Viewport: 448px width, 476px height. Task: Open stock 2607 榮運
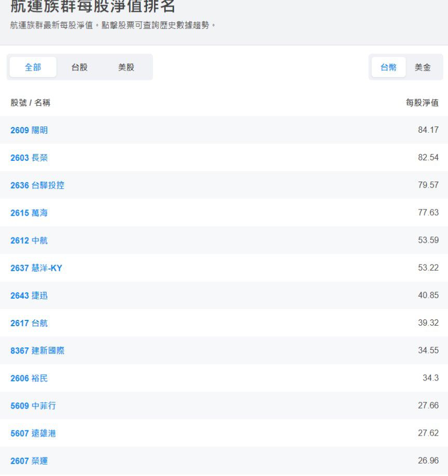29,461
